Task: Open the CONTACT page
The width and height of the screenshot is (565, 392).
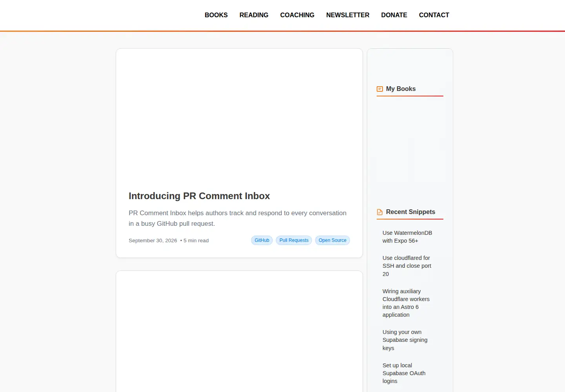Action: click(x=434, y=15)
